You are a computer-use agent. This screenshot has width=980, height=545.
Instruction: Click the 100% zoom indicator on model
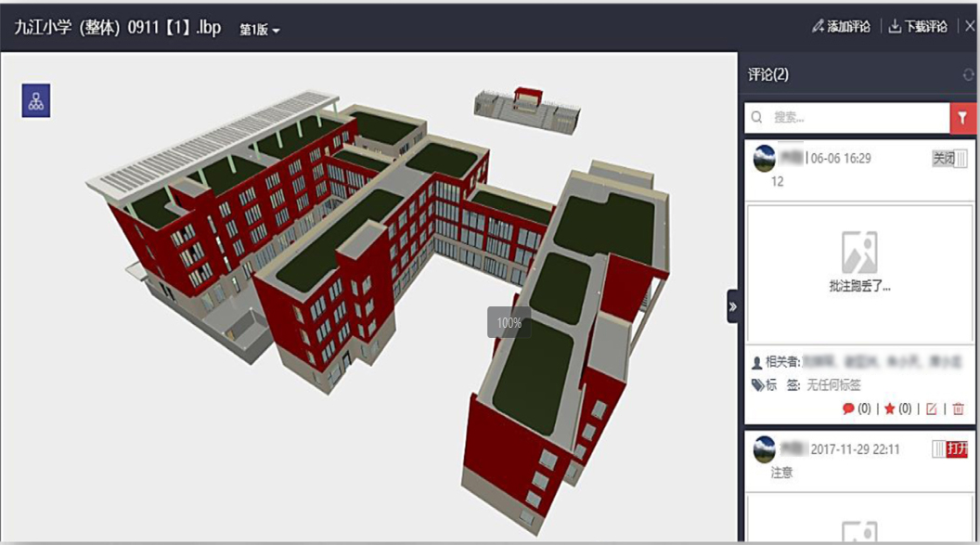(509, 323)
